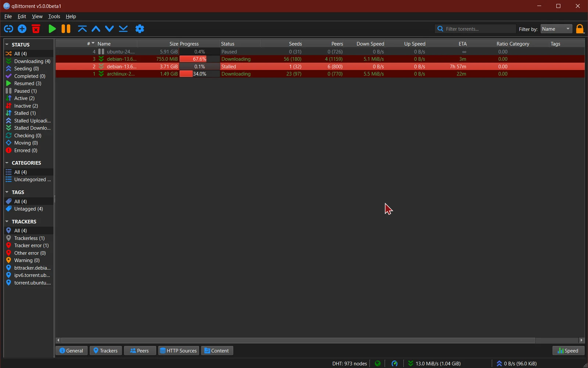Click the orange Pause toolbar icon
This screenshot has height=368, width=588.
pyautogui.click(x=66, y=29)
